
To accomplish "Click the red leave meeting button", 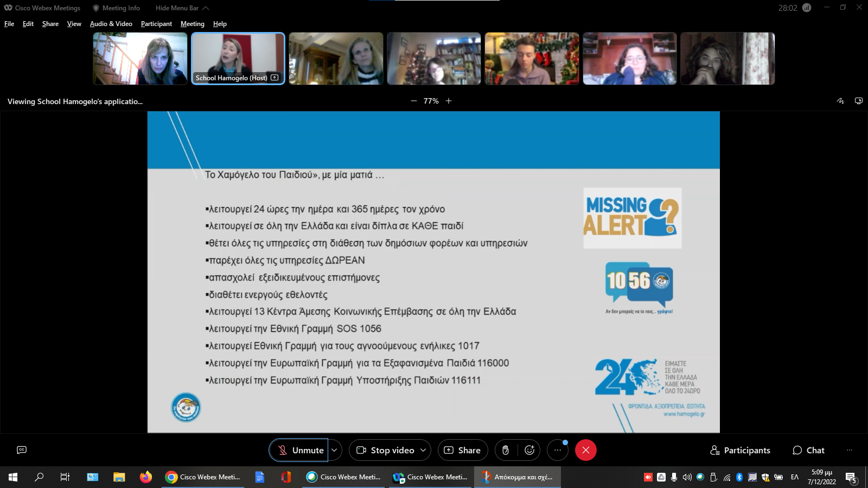I will 586,450.
